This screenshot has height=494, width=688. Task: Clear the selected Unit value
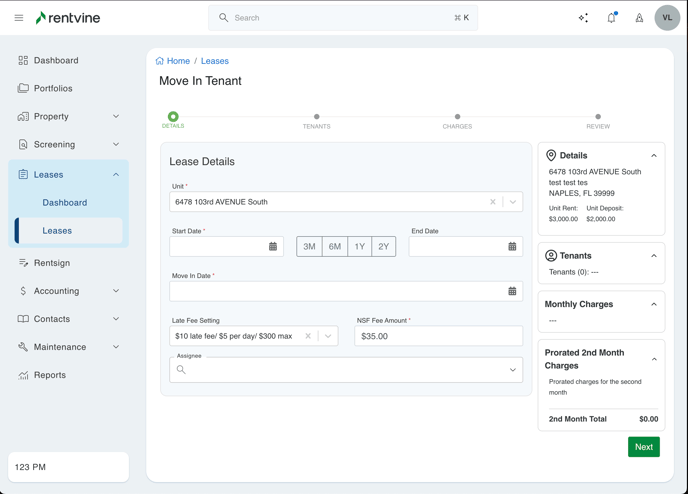point(492,202)
